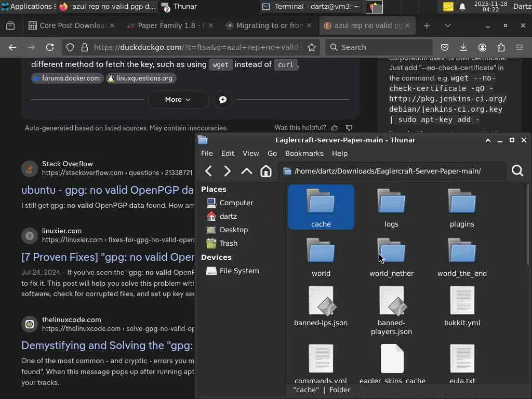The height and width of the screenshot is (399, 532).
Task: Mark answer helpful with thumbs up
Action: coord(335,128)
